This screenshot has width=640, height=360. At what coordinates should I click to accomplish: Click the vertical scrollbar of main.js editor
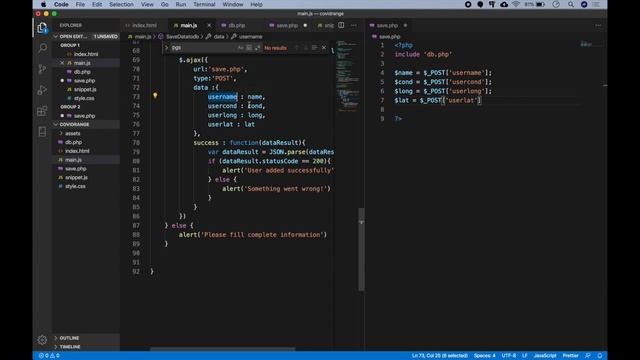coord(361,249)
